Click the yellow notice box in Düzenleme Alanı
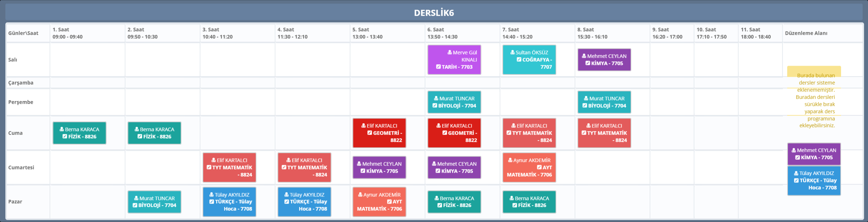 coord(814,97)
